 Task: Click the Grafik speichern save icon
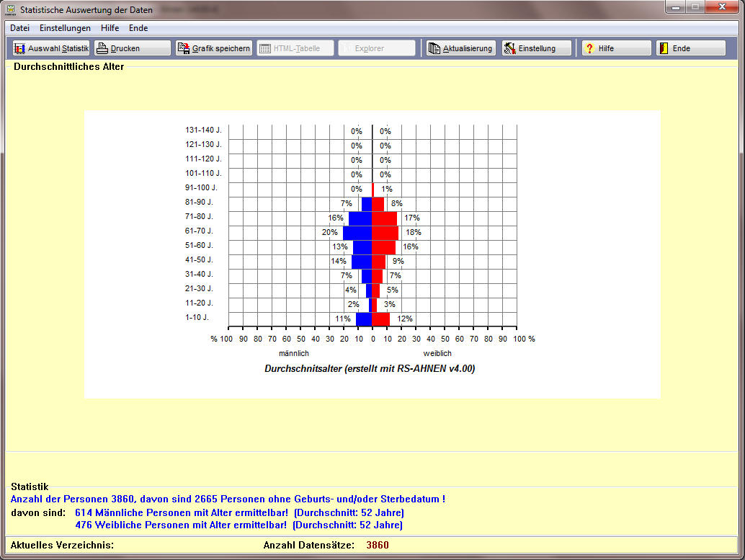click(x=184, y=48)
